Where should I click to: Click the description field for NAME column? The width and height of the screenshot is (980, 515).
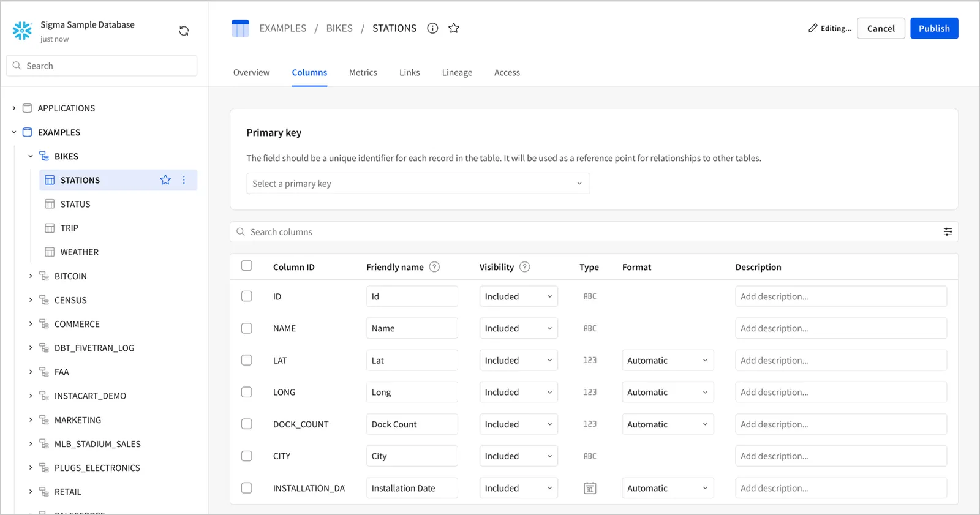(x=841, y=328)
